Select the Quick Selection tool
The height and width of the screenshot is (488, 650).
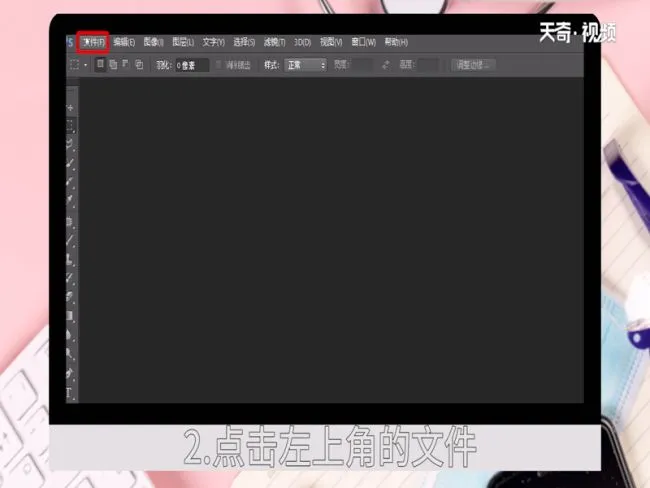pyautogui.click(x=71, y=163)
